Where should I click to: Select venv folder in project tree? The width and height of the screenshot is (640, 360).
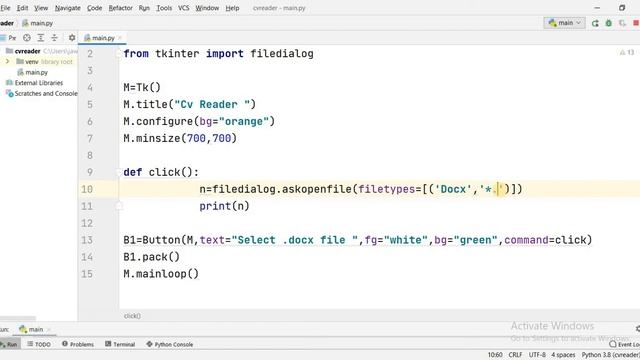tap(31, 62)
